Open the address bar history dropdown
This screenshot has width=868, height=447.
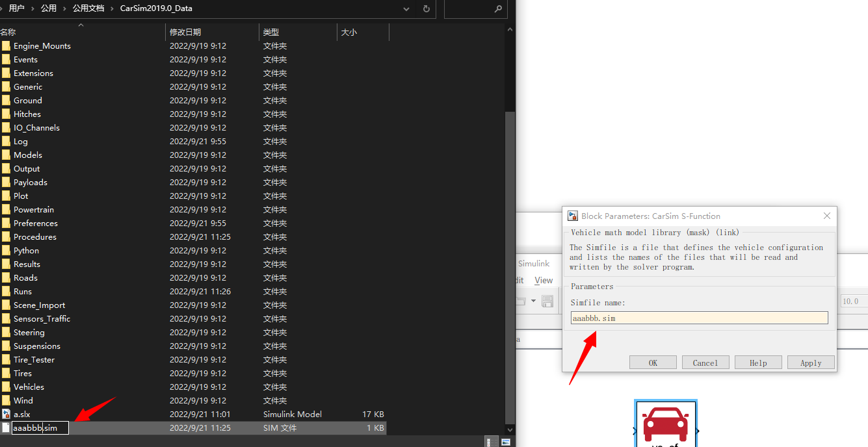point(407,8)
